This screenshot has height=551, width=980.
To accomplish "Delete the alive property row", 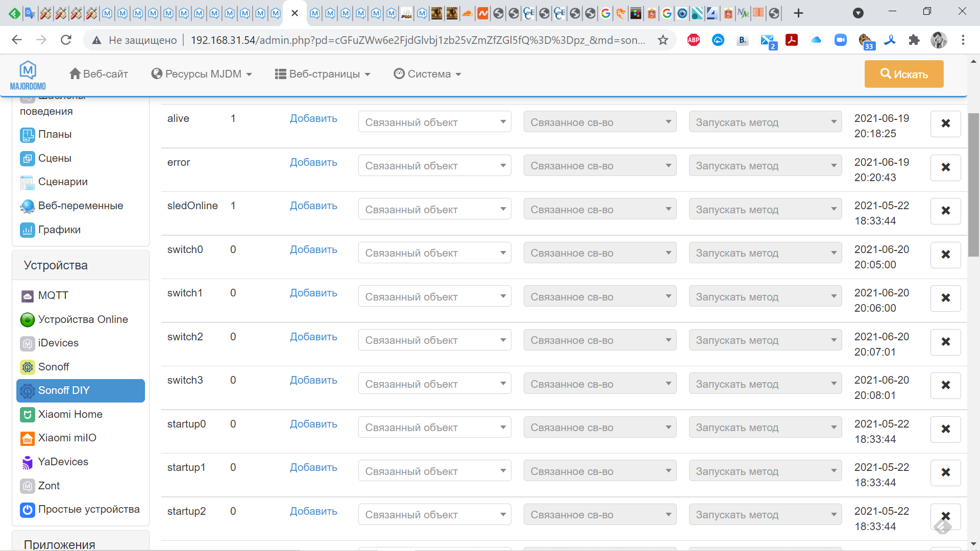I will coord(945,123).
